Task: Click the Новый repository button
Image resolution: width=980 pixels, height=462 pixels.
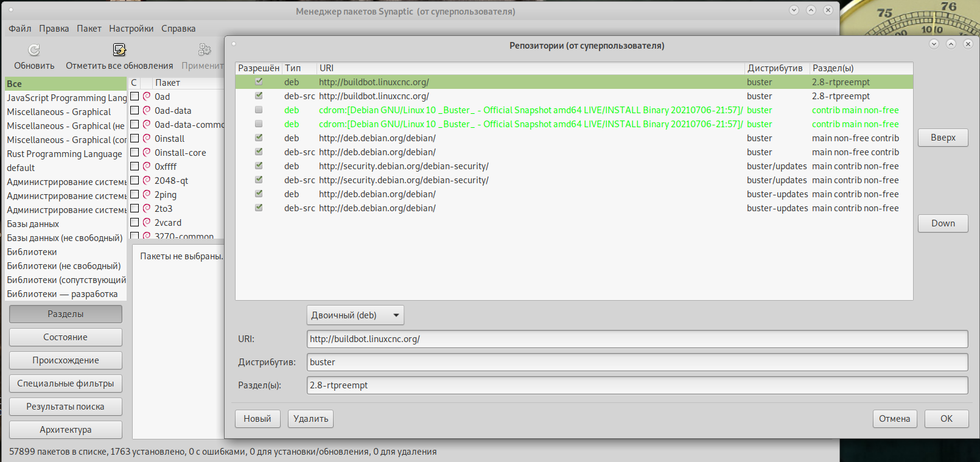Action: pyautogui.click(x=257, y=419)
